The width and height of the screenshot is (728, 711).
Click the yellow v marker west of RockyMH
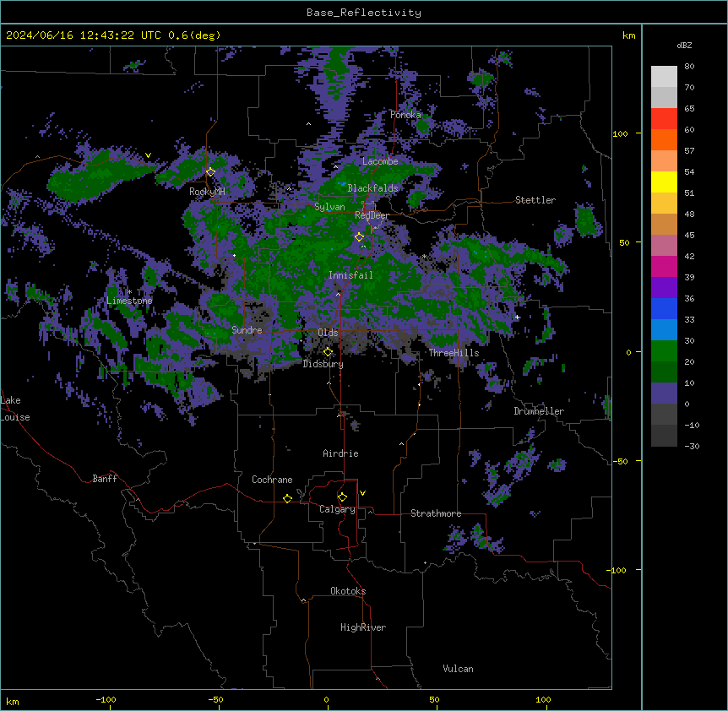pyautogui.click(x=148, y=155)
